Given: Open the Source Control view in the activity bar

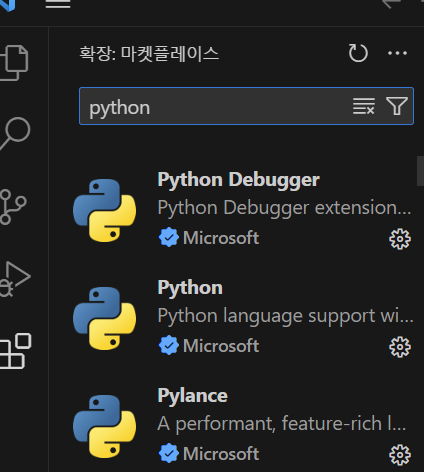Looking at the screenshot, I should click(x=13, y=207).
